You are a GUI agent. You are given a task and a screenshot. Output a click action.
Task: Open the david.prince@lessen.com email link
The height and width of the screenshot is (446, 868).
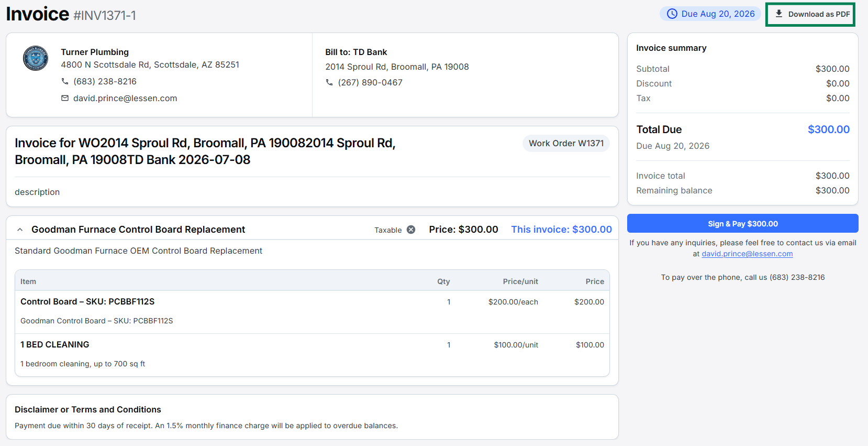tap(747, 254)
